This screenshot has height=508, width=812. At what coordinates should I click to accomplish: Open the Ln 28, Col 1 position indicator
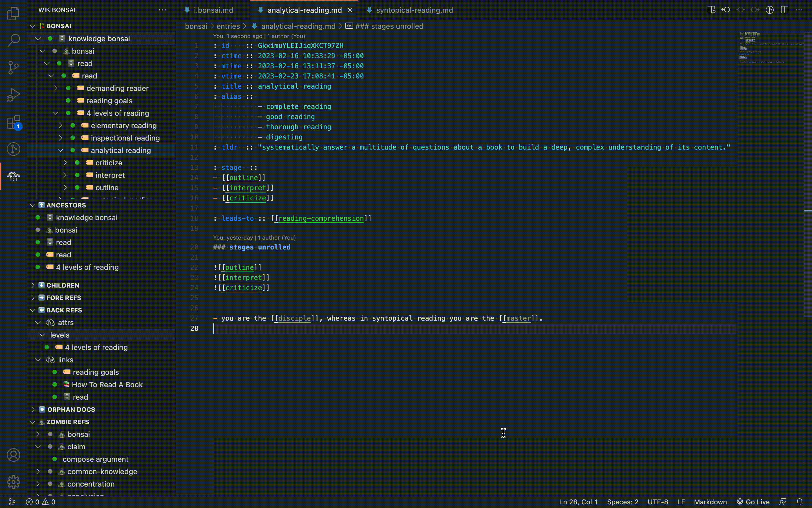[578, 502]
